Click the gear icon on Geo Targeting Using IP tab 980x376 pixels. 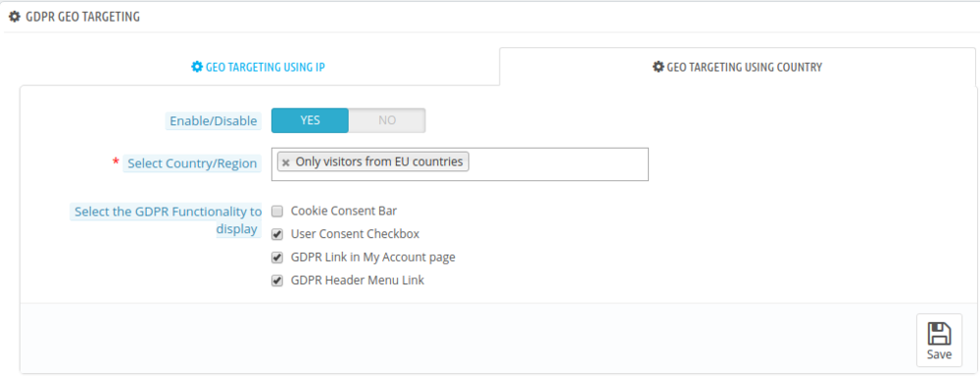pos(197,67)
